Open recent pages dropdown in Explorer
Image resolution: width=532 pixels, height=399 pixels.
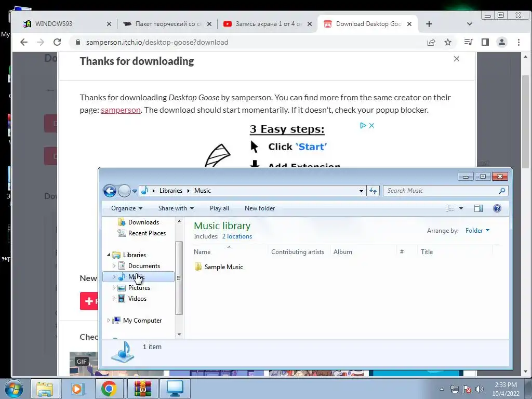pos(135,191)
